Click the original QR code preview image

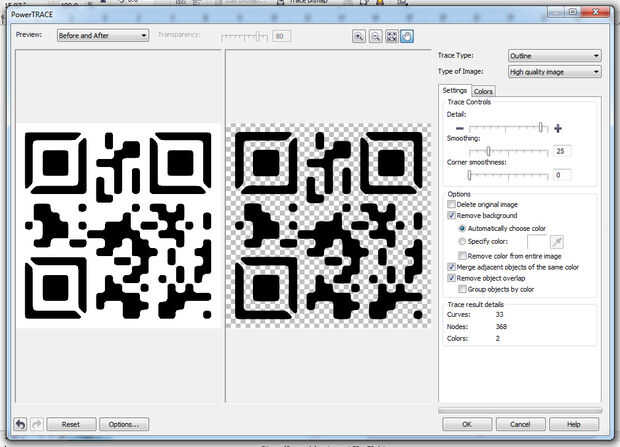click(x=118, y=225)
